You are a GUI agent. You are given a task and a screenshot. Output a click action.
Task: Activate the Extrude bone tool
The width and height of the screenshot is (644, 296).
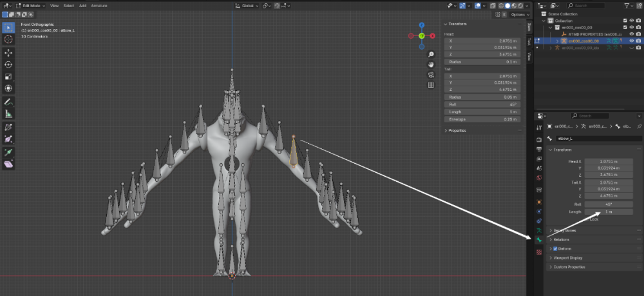(8, 153)
